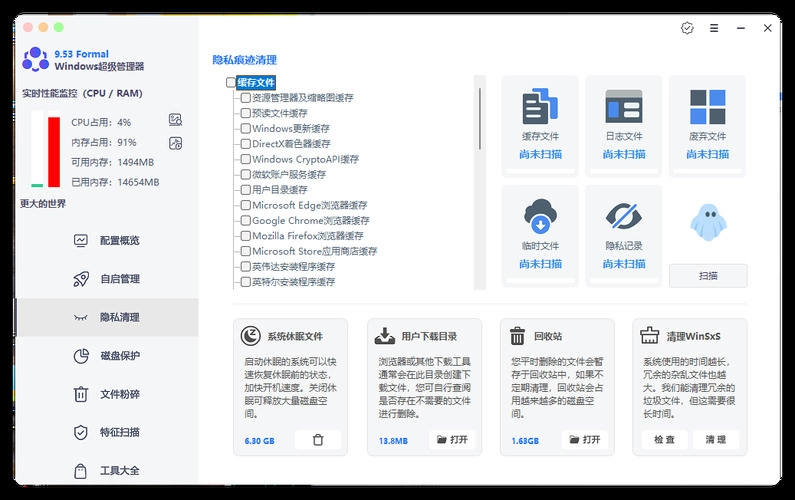
Task: Click the 废弃文件 discarded files tile icon
Action: click(708, 106)
